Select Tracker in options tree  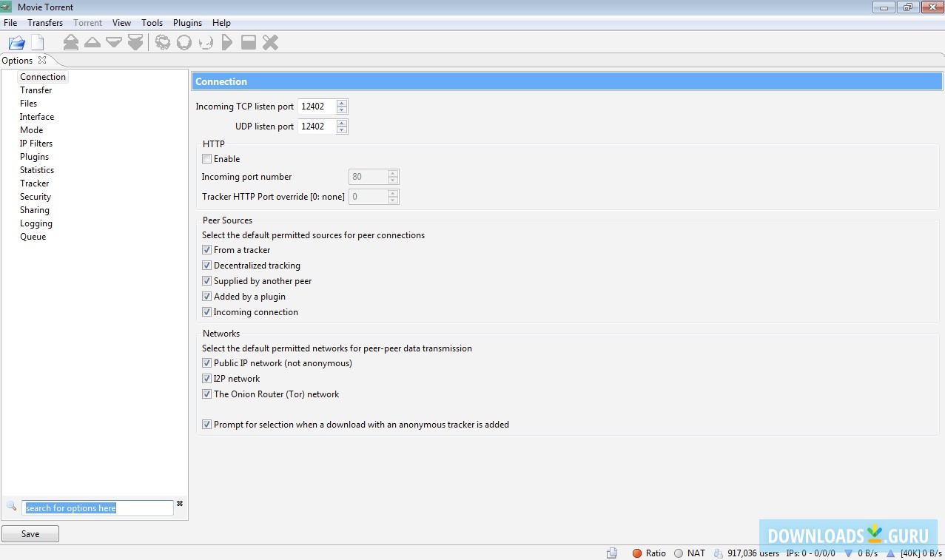point(34,183)
